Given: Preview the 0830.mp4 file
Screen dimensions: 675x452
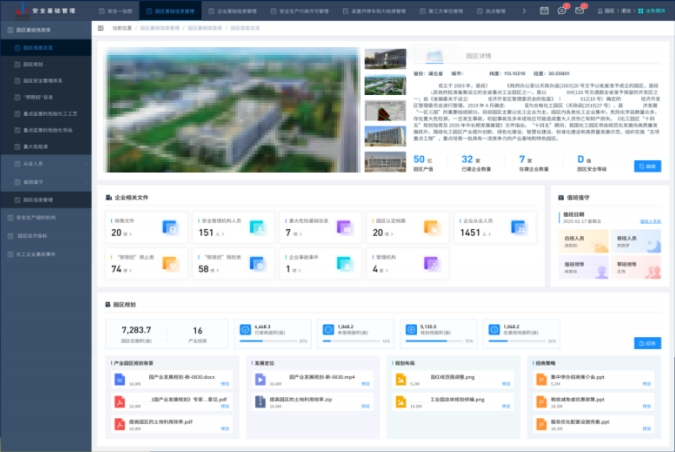Looking at the screenshot, I should 365,384.
